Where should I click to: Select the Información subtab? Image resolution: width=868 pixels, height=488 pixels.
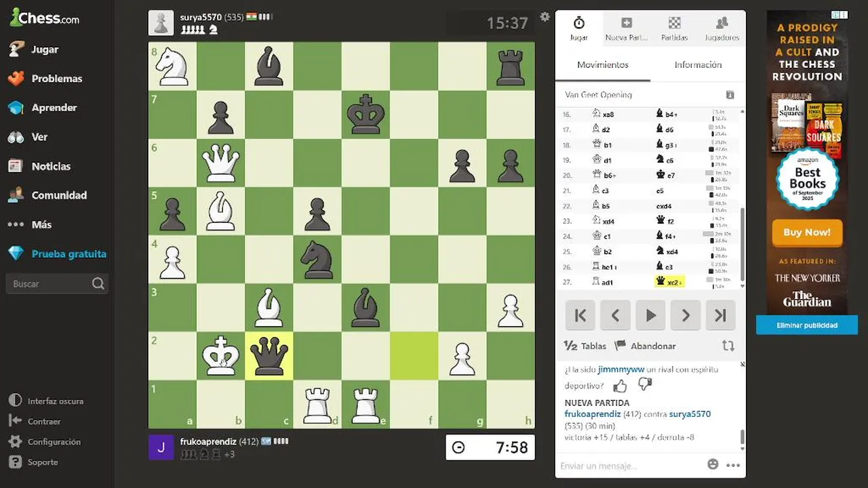698,65
